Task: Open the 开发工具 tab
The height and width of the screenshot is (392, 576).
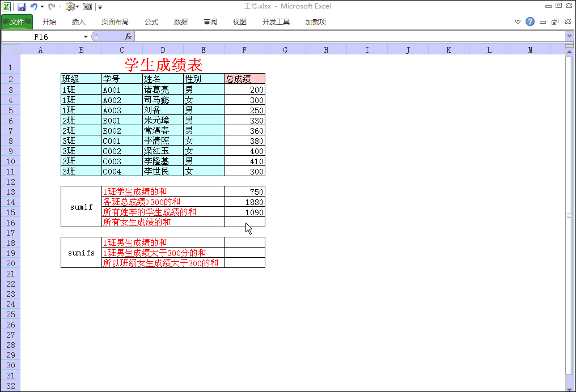Action: coord(276,22)
